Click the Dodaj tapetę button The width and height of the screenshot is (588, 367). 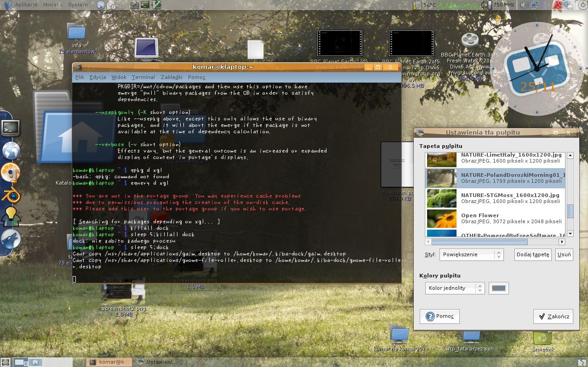click(x=533, y=254)
